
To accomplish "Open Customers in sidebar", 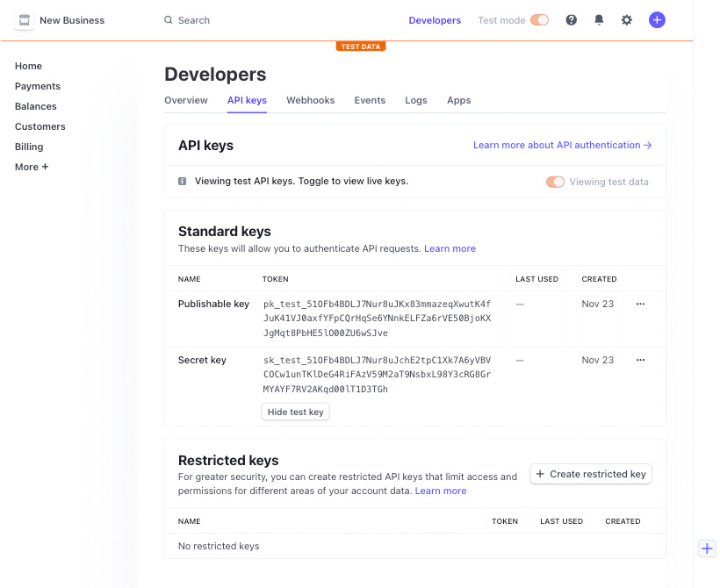I will pos(40,126).
